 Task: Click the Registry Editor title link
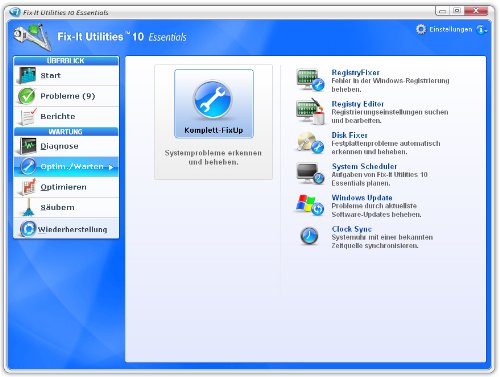pos(357,104)
